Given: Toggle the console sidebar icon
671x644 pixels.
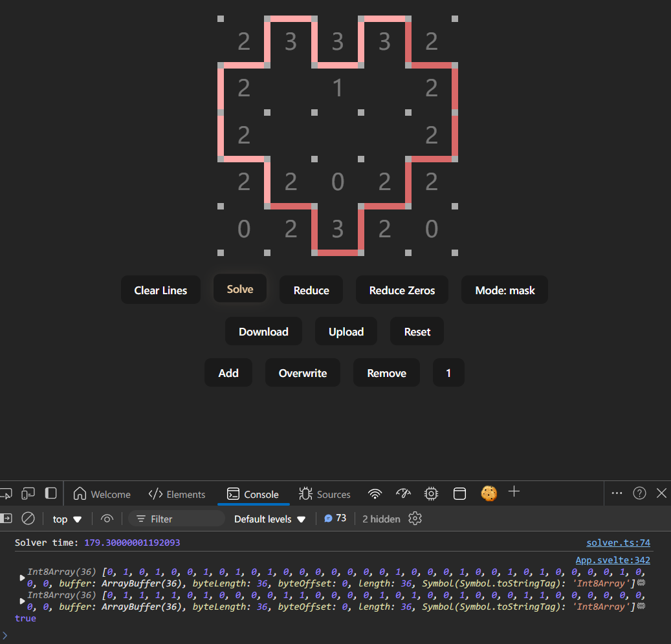Looking at the screenshot, I should [6, 519].
